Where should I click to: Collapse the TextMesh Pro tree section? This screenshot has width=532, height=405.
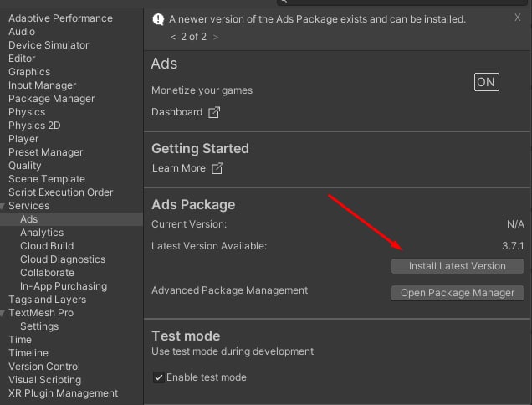coord(3,313)
